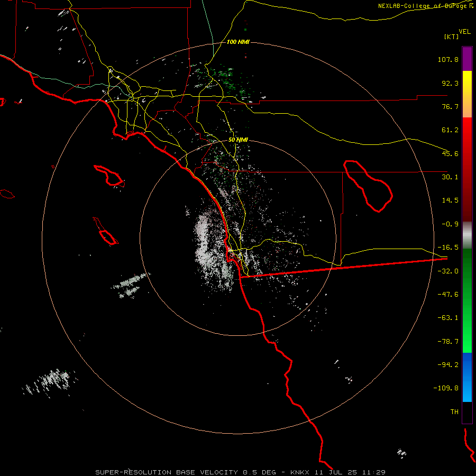
Task: Select the -109.8 scale value
Action: pyautogui.click(x=446, y=388)
